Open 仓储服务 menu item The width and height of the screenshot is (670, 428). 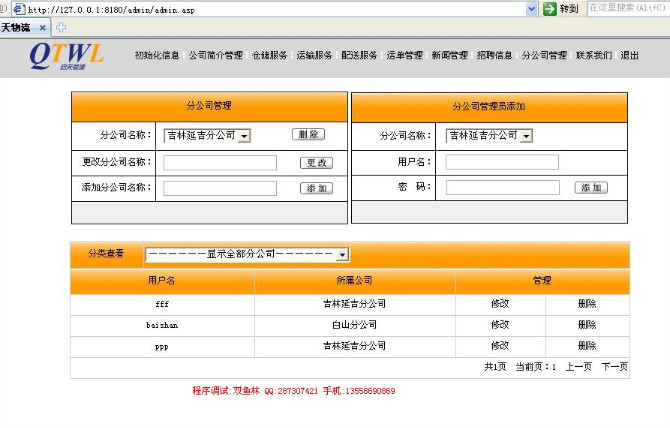[x=270, y=55]
